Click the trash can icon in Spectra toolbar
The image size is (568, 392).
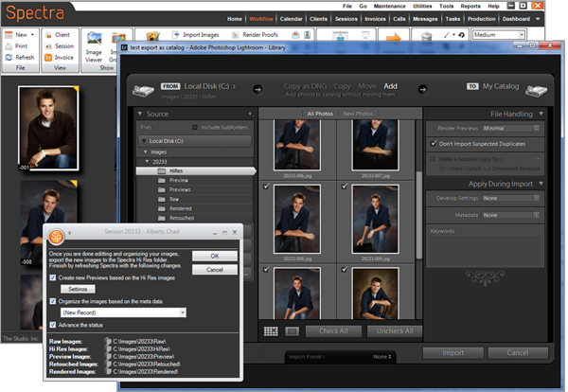click(x=427, y=36)
